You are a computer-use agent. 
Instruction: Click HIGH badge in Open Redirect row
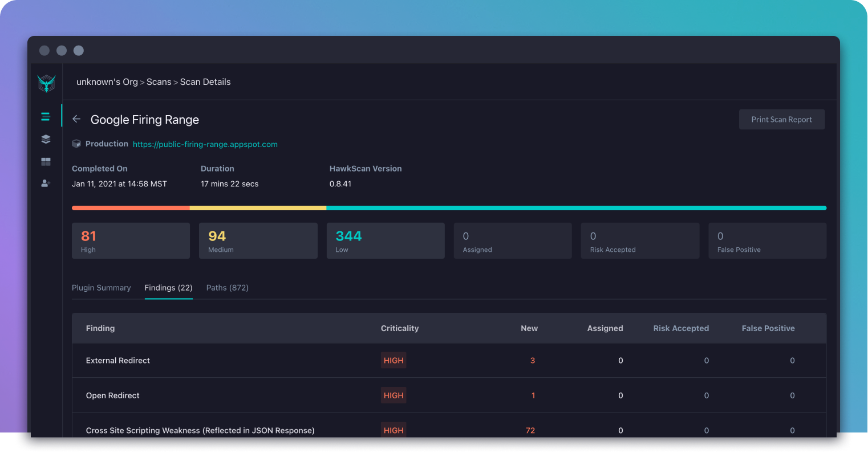click(x=394, y=395)
